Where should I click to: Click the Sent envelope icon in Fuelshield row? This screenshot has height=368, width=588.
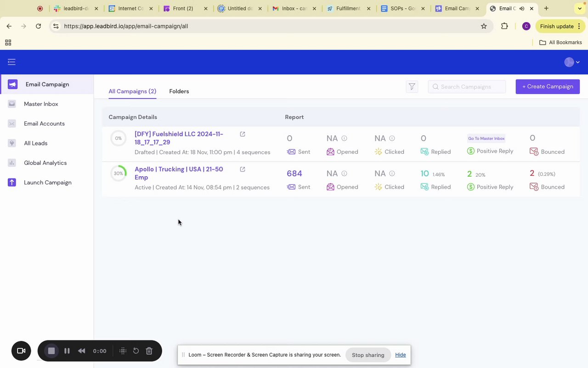pyautogui.click(x=291, y=152)
